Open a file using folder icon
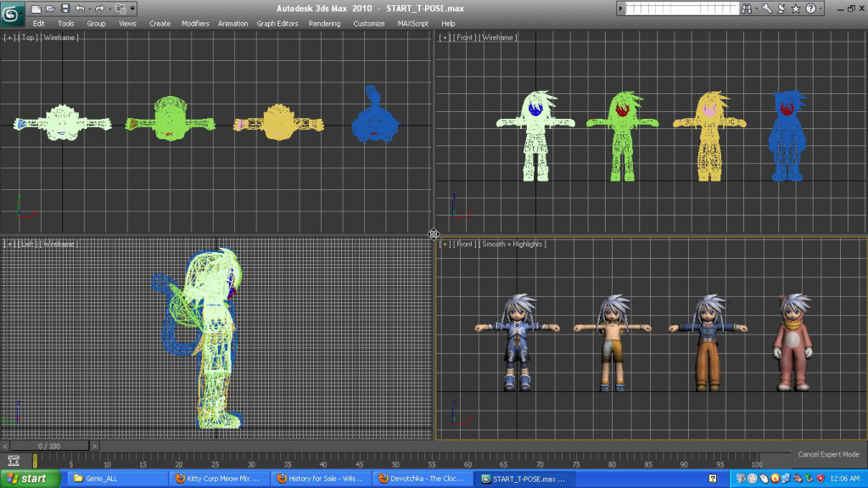 [50, 8]
